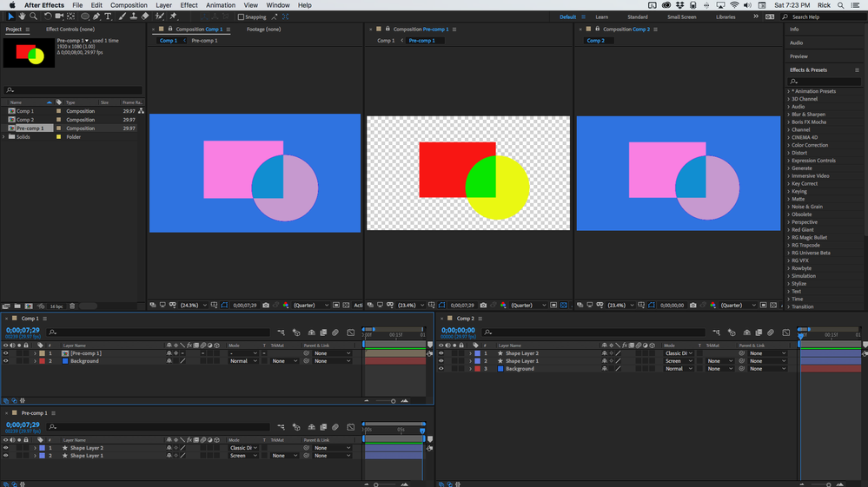Hide Background layer in Comp 1 timeline
The width and height of the screenshot is (868, 487).
pyautogui.click(x=5, y=361)
